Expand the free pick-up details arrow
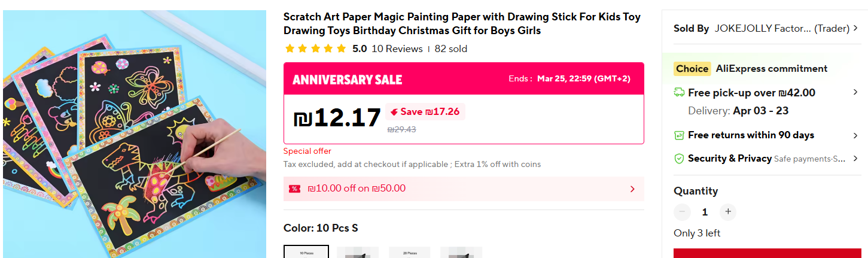This screenshot has width=868, height=258. click(x=855, y=92)
